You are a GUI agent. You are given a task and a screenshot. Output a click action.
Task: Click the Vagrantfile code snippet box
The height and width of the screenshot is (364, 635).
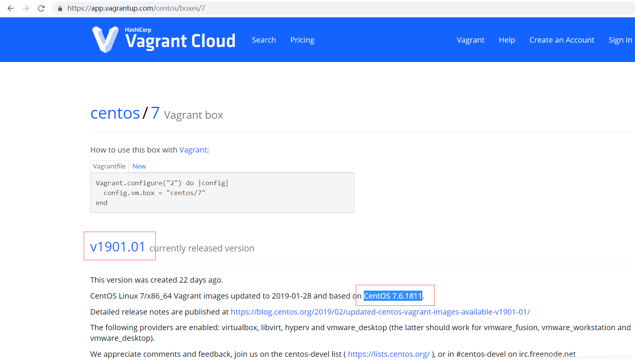coord(222,193)
